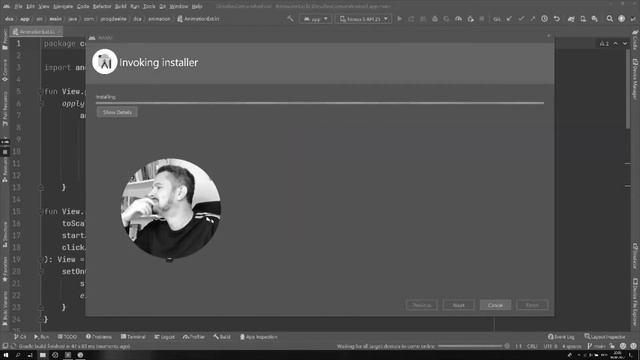Click the Next button in dialog

(x=458, y=305)
